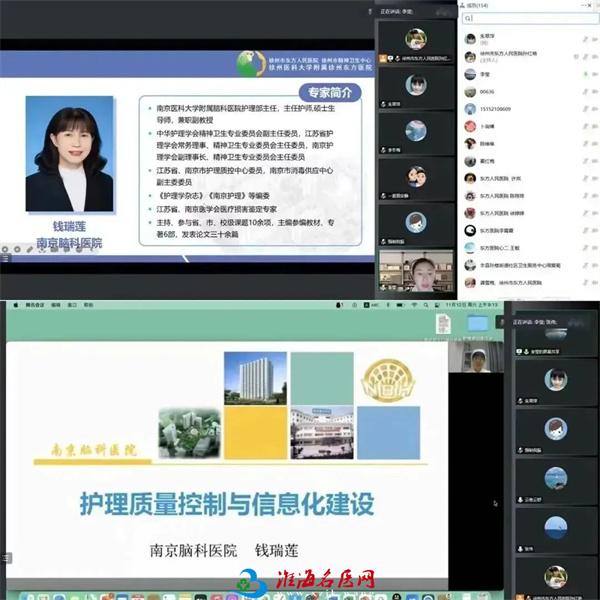Open the Apple menu
The width and height of the screenshot is (600, 600).
tap(16, 305)
